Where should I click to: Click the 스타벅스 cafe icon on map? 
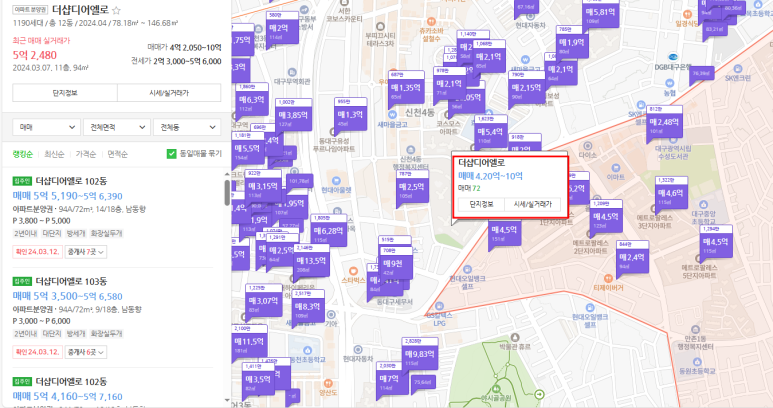[x=353, y=271]
